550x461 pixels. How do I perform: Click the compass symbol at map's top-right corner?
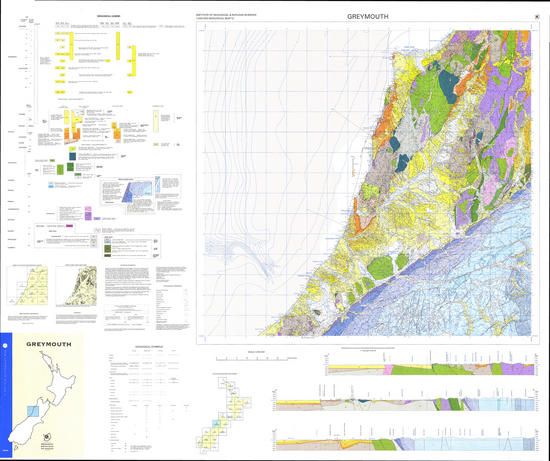click(x=537, y=16)
